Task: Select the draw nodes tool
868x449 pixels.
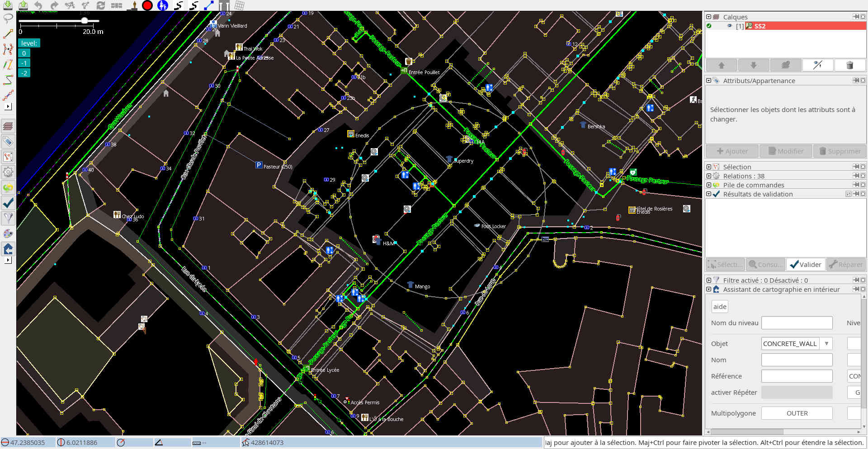Action: click(8, 34)
